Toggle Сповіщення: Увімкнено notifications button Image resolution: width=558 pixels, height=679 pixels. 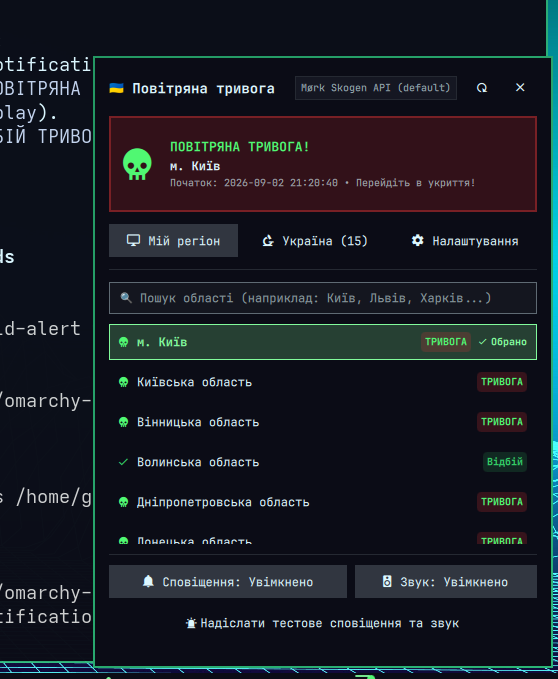click(228, 582)
